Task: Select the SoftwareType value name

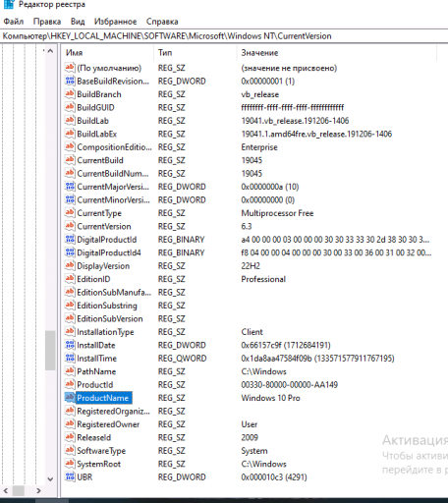Action: pyautogui.click(x=101, y=451)
